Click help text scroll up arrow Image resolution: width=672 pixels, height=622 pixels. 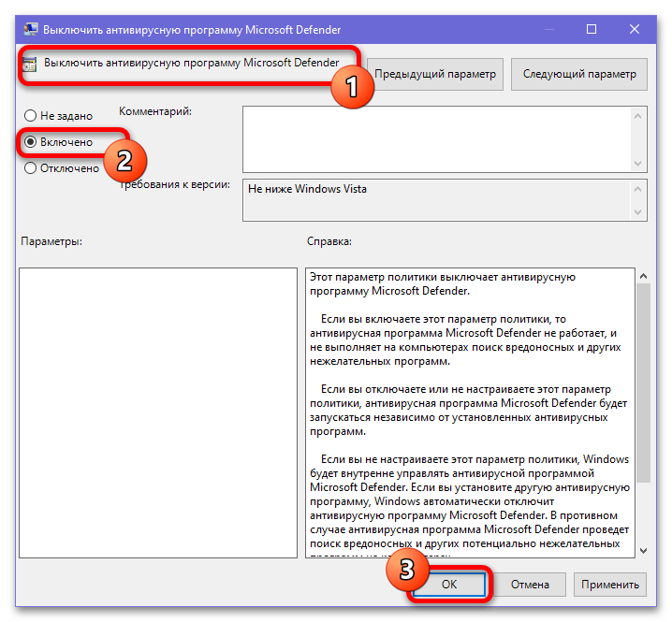(643, 276)
